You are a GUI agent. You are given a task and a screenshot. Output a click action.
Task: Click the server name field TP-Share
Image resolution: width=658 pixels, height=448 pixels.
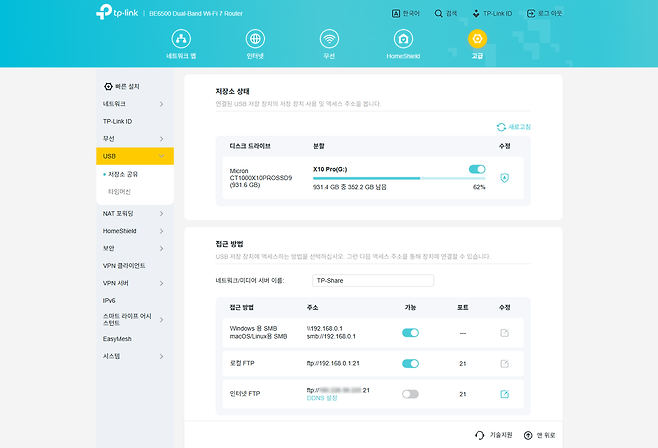click(372, 281)
